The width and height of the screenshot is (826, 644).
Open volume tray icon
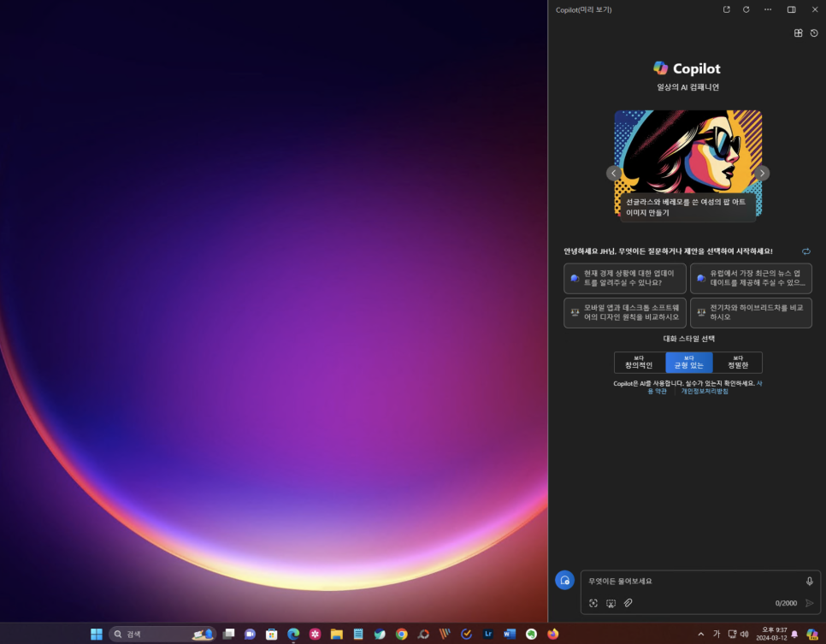(745, 634)
